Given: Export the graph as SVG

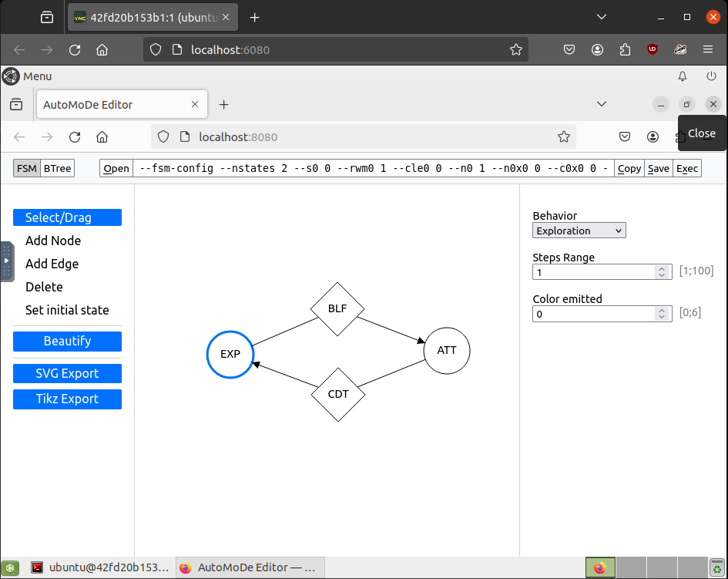Looking at the screenshot, I should [67, 374].
